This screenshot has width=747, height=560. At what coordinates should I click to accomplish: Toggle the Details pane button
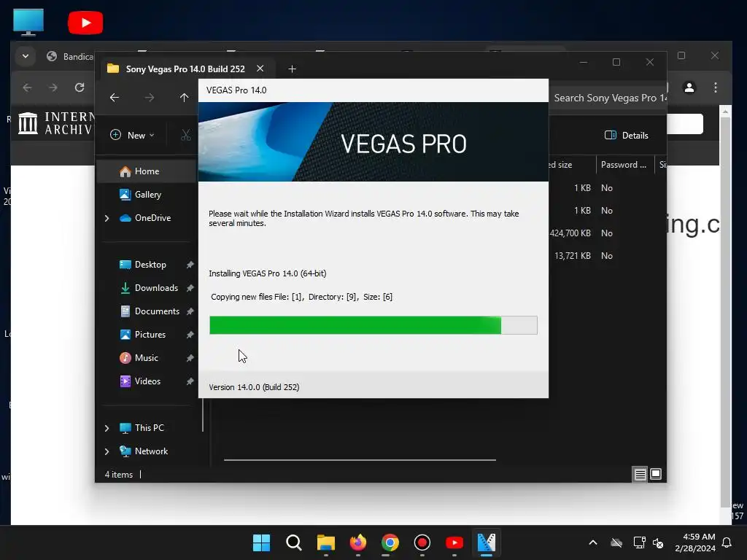[x=626, y=135]
